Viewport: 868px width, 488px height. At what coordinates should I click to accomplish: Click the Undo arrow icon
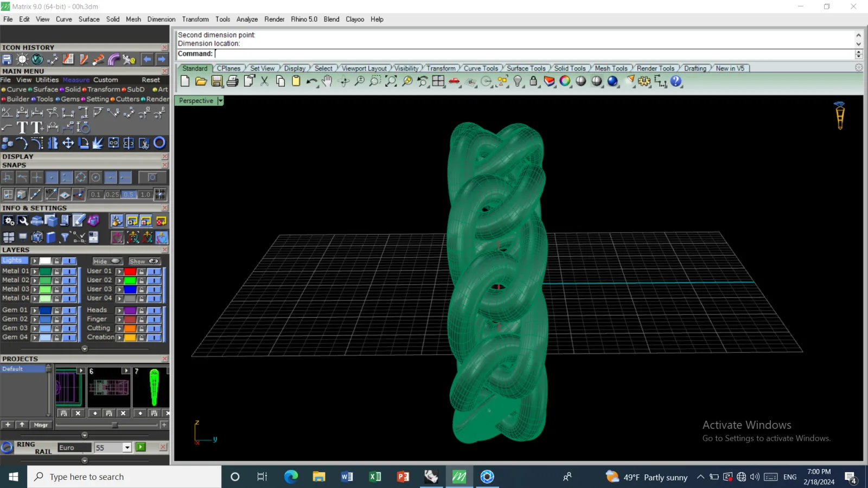click(311, 81)
